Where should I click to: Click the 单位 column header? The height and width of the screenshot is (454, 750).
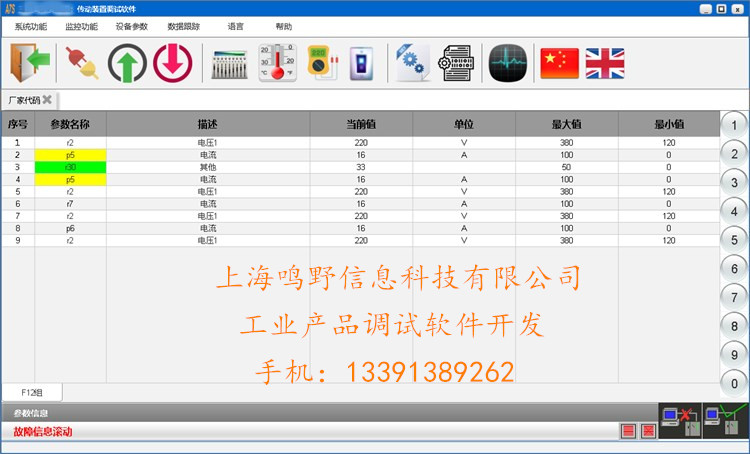point(463,124)
